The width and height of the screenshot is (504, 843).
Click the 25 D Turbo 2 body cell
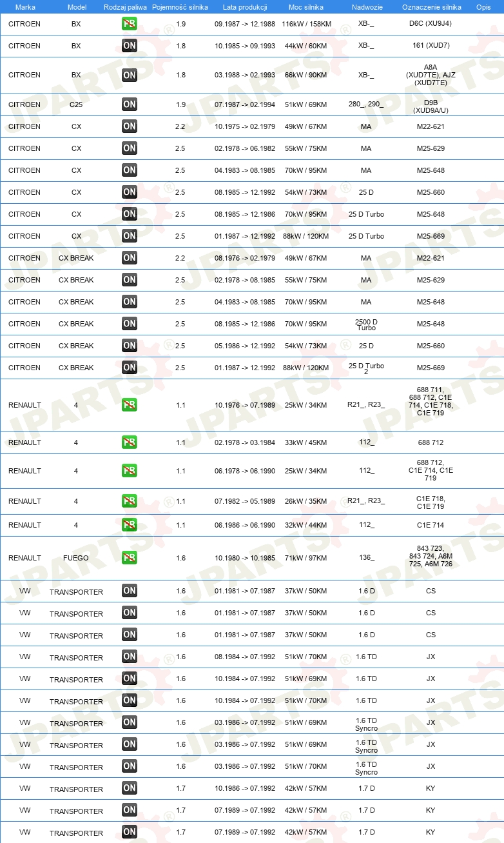(366, 368)
